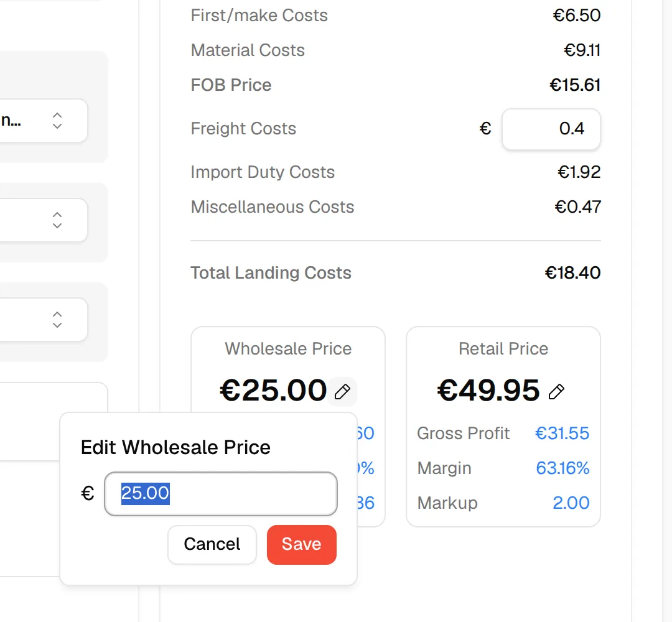Click the Edit Wholesale Price heading

(x=175, y=448)
